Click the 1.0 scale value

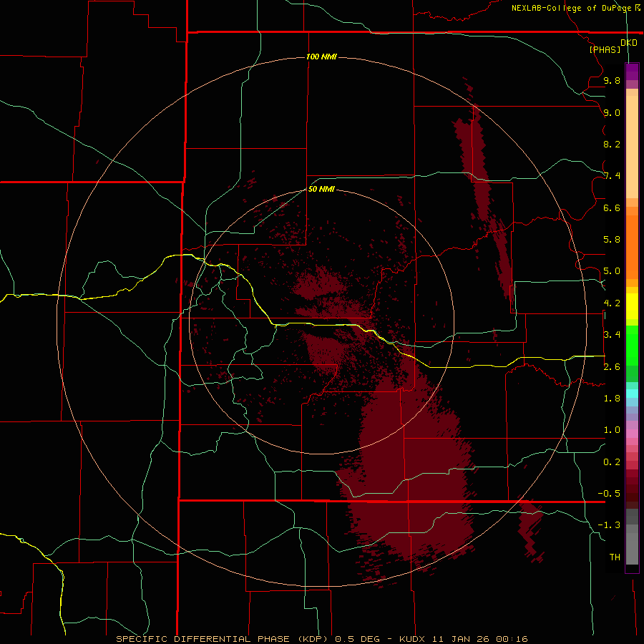[x=612, y=430]
